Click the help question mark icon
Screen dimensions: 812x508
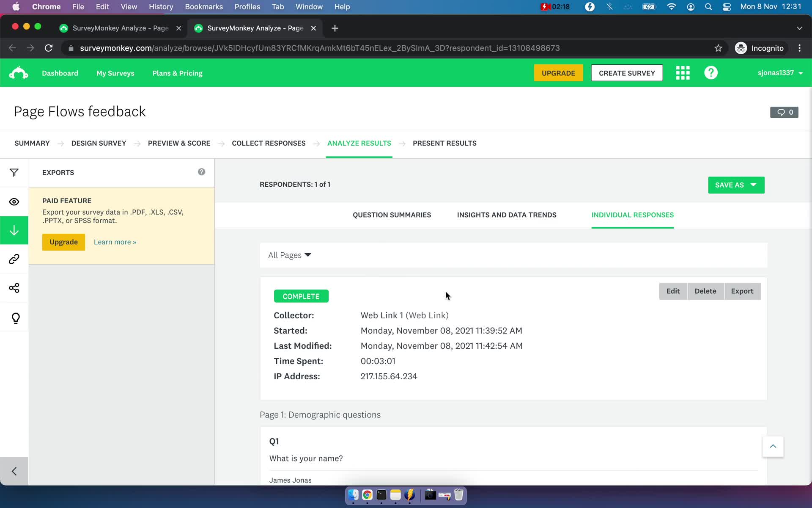(x=711, y=72)
